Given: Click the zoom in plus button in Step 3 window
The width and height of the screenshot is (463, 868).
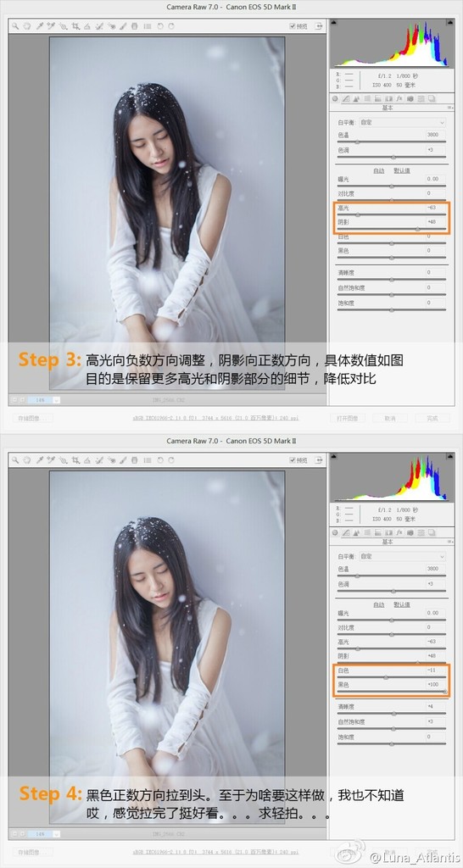Looking at the screenshot, I should [21, 400].
